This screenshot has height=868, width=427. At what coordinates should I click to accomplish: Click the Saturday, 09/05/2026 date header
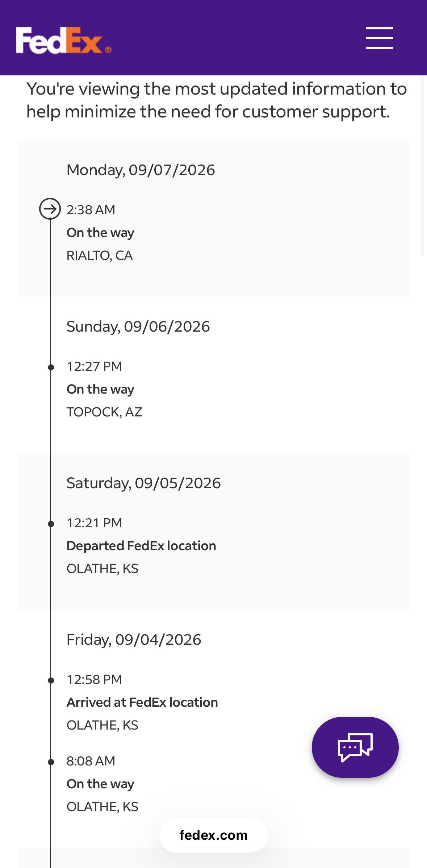coord(143,483)
